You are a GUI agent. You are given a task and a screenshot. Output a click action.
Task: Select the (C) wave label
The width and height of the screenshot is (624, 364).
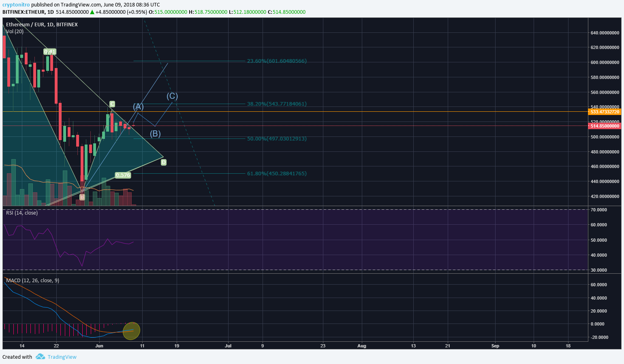[172, 96]
